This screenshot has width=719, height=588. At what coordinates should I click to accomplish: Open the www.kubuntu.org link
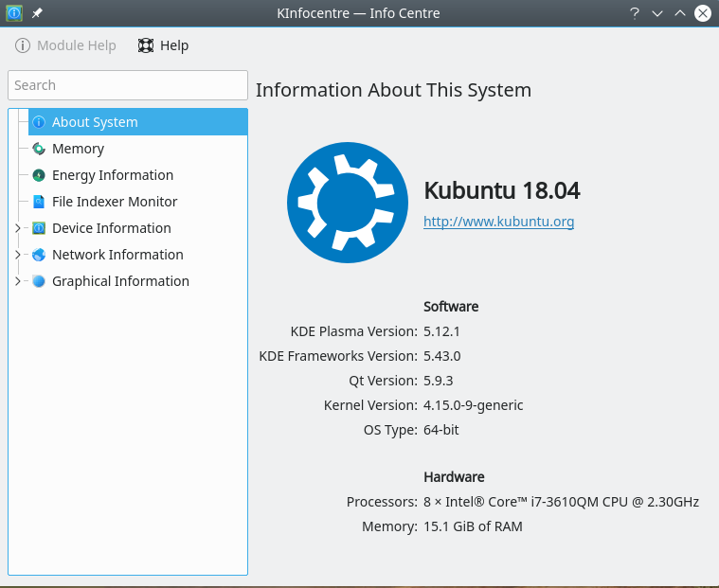498,222
